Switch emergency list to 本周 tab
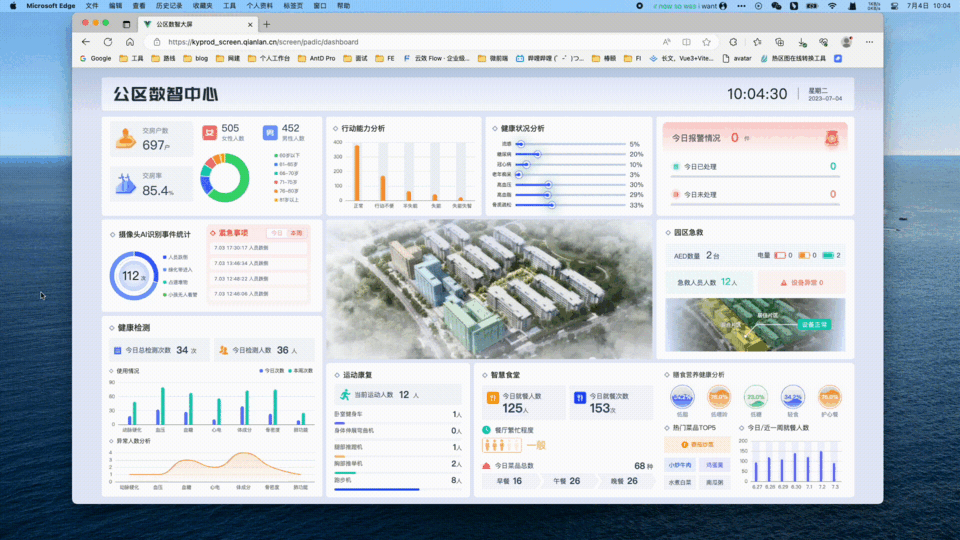This screenshot has height=540, width=960. click(x=296, y=233)
